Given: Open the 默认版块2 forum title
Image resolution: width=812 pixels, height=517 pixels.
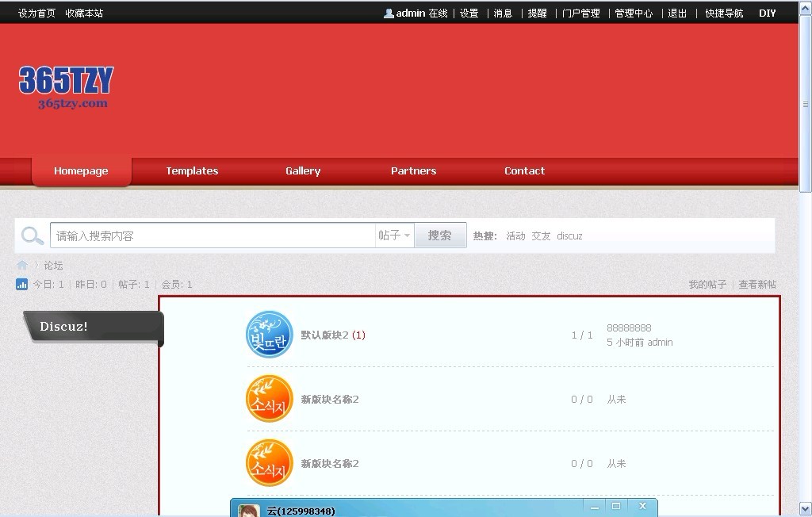Looking at the screenshot, I should (324, 335).
